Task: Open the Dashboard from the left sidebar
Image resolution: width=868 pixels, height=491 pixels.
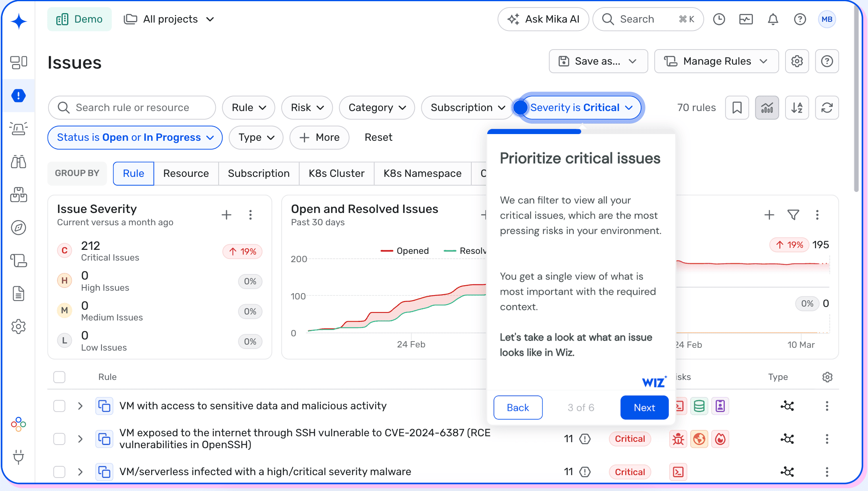Action: coord(18,62)
